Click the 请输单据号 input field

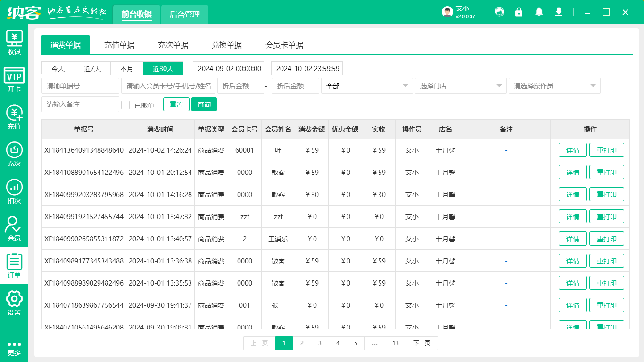pos(81,86)
